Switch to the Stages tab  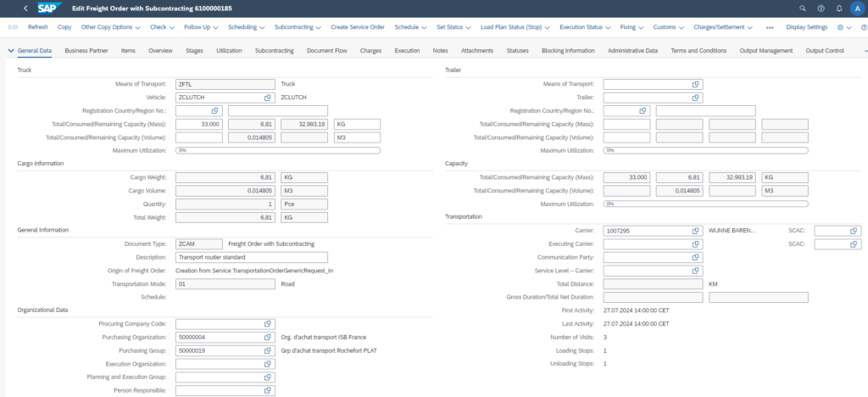pyautogui.click(x=194, y=51)
